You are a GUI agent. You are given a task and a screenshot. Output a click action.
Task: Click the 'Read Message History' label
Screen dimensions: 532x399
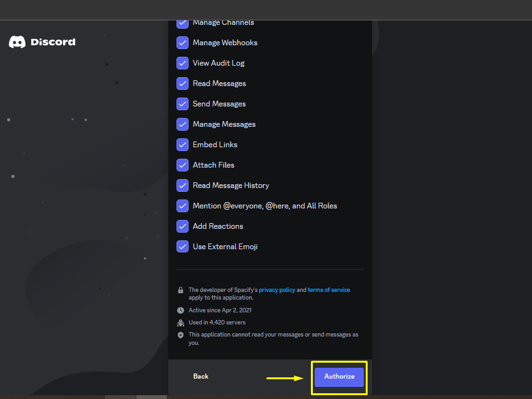[231, 185]
